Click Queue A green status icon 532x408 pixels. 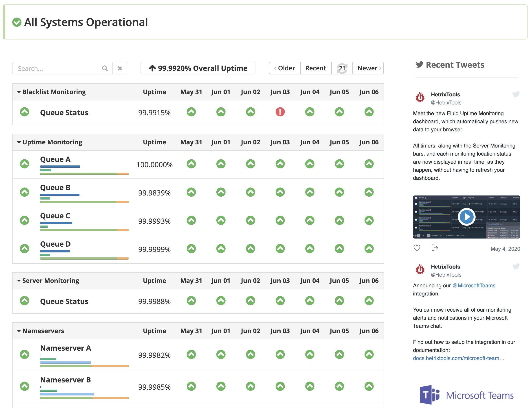pos(24,164)
